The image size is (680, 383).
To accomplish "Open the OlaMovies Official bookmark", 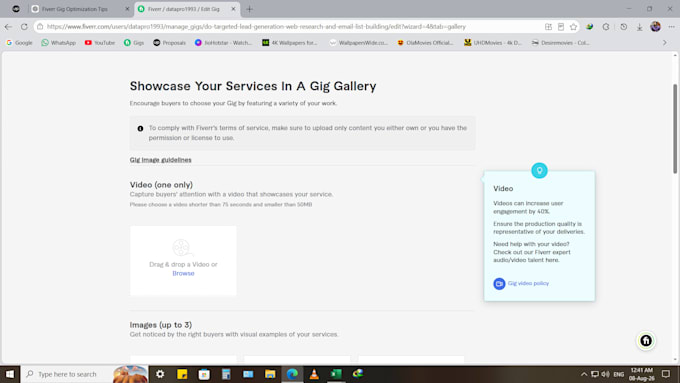I will [x=425, y=43].
